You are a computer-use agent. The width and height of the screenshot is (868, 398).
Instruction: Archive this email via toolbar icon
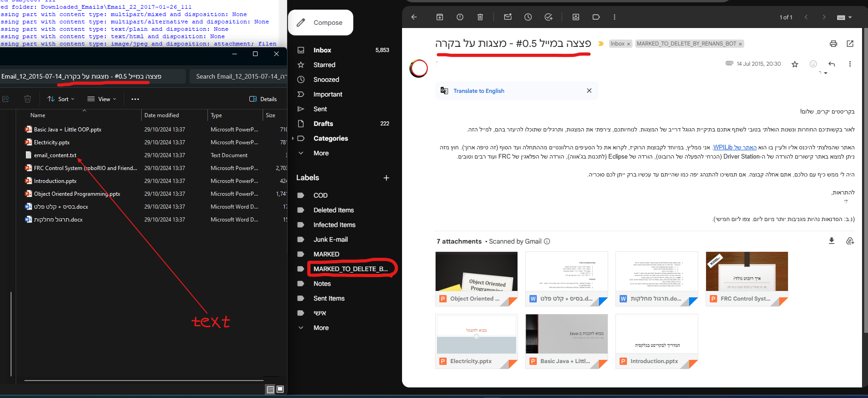(x=440, y=17)
